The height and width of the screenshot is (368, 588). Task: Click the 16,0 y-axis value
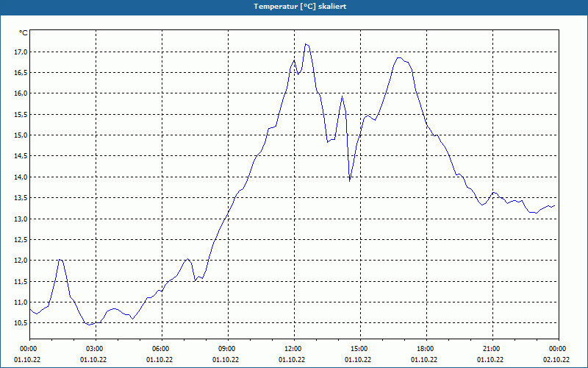pyautogui.click(x=21, y=93)
